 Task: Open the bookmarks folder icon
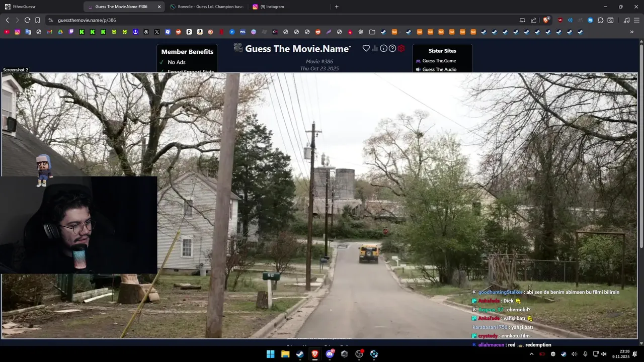coord(372,32)
